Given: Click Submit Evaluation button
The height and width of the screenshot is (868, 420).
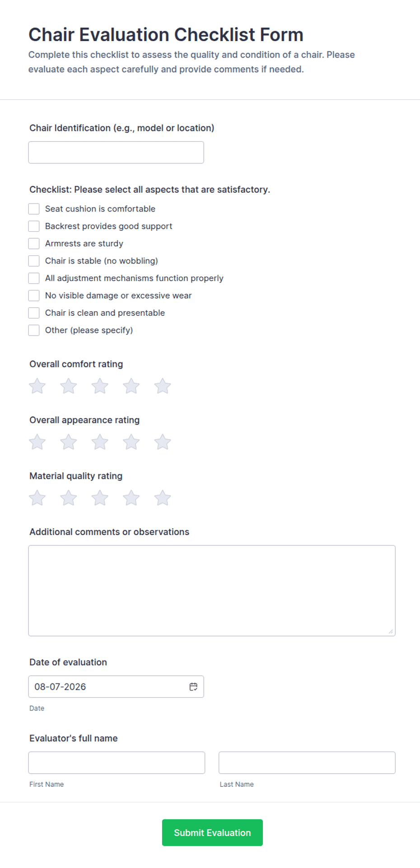Looking at the screenshot, I should [x=212, y=832].
